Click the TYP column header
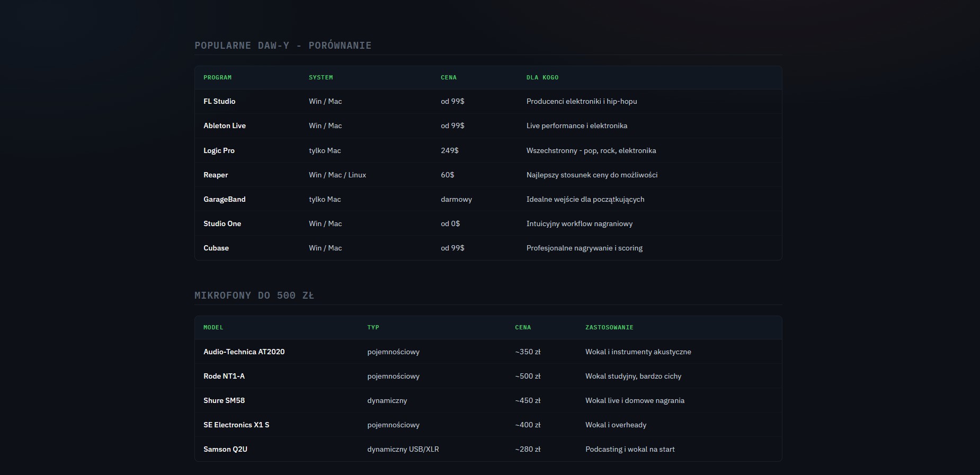Image resolution: width=980 pixels, height=475 pixels. click(373, 327)
